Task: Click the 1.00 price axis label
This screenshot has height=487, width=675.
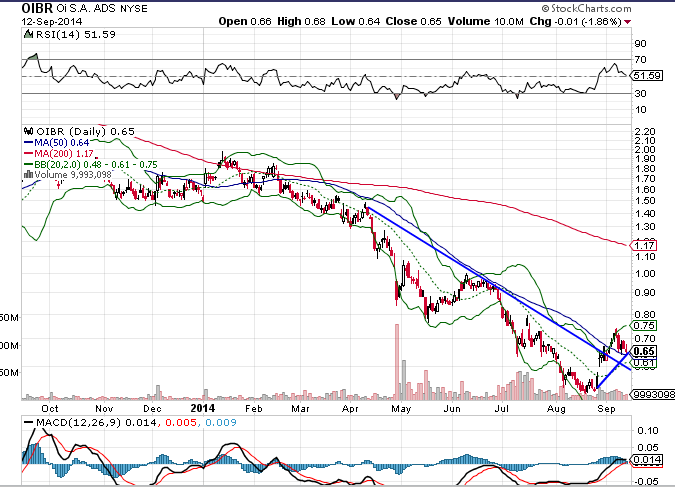Action: [645, 273]
